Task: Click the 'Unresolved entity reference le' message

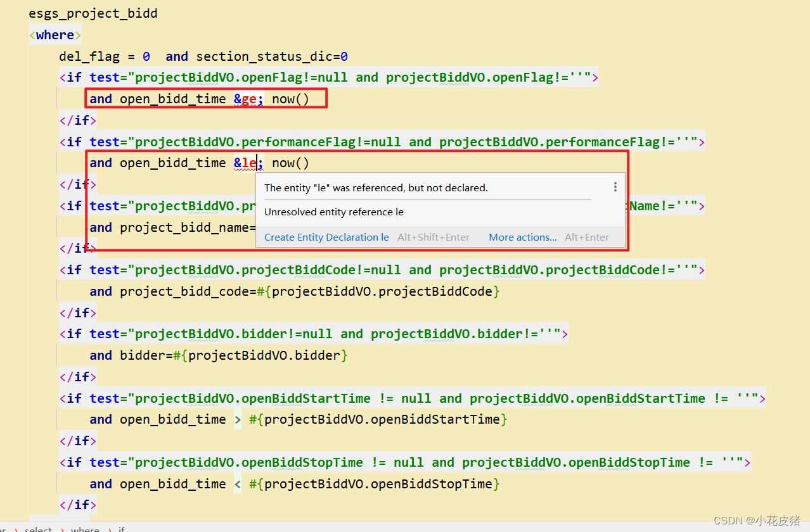Action: point(334,212)
